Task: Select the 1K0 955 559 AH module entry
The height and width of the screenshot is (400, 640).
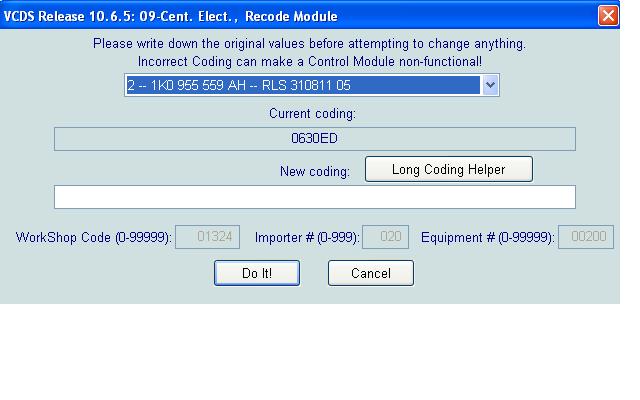Action: [x=303, y=85]
